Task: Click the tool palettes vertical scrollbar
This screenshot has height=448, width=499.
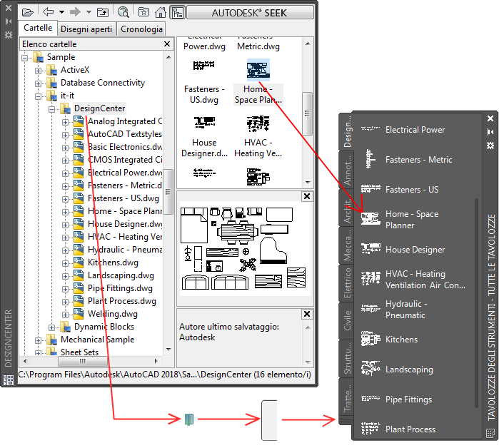Action: click(476, 302)
